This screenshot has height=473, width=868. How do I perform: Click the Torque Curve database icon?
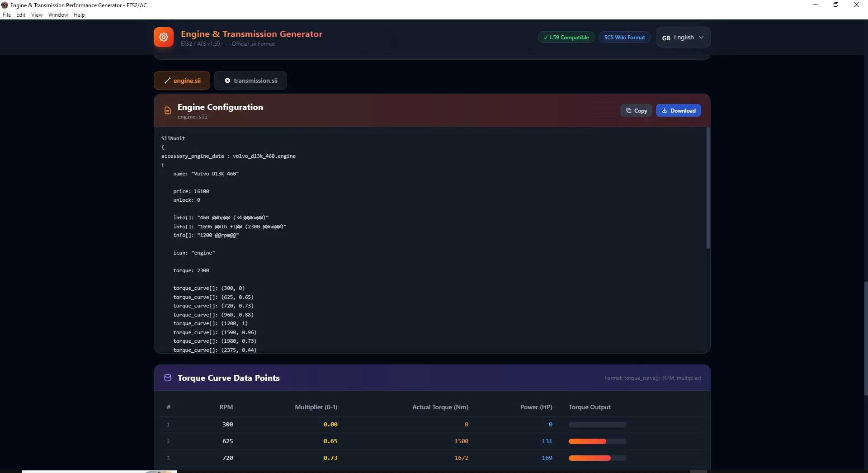pyautogui.click(x=167, y=378)
